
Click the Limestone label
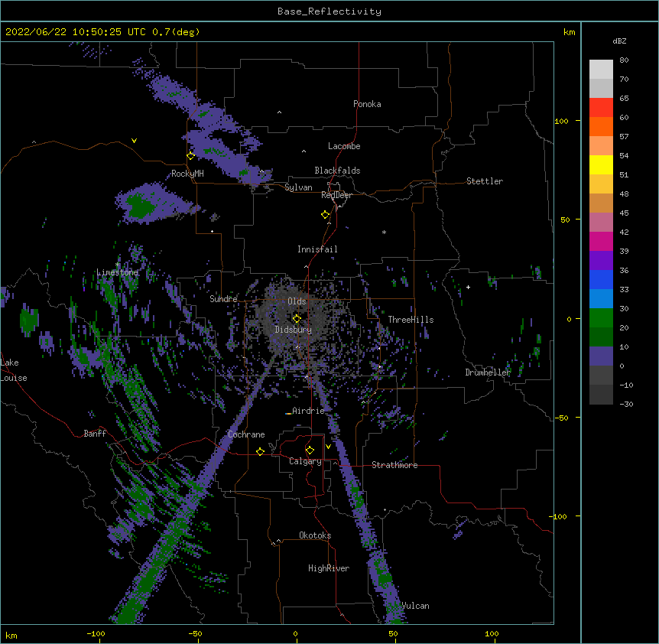(x=117, y=272)
